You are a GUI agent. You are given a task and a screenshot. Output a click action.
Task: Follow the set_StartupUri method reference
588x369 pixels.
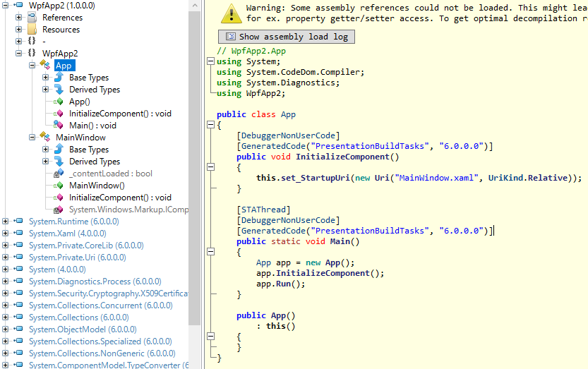[x=316, y=178]
